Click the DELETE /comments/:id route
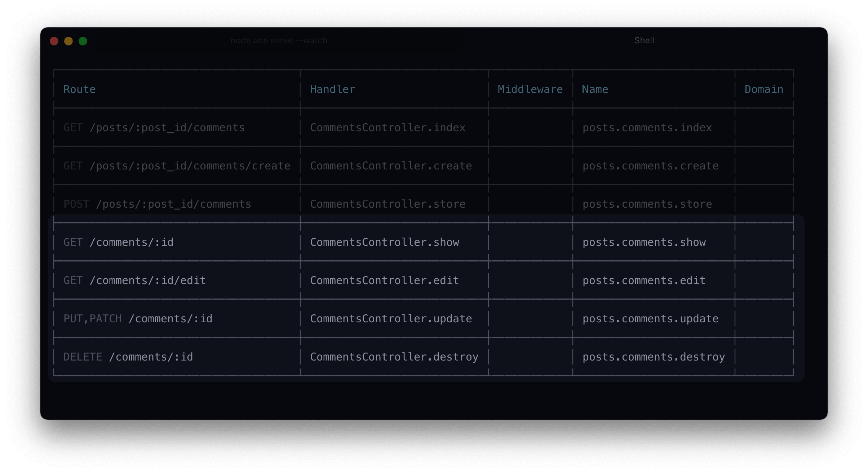The width and height of the screenshot is (868, 473). pos(128,357)
